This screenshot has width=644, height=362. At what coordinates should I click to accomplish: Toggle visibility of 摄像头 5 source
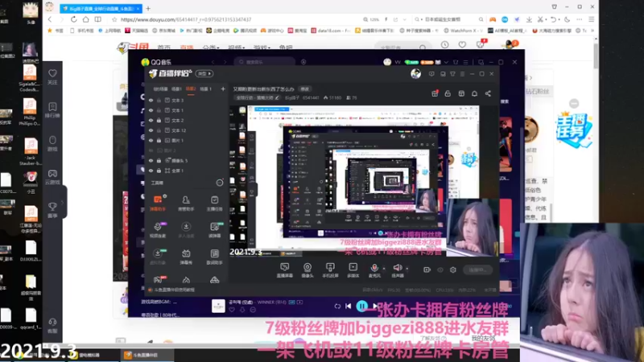151,160
